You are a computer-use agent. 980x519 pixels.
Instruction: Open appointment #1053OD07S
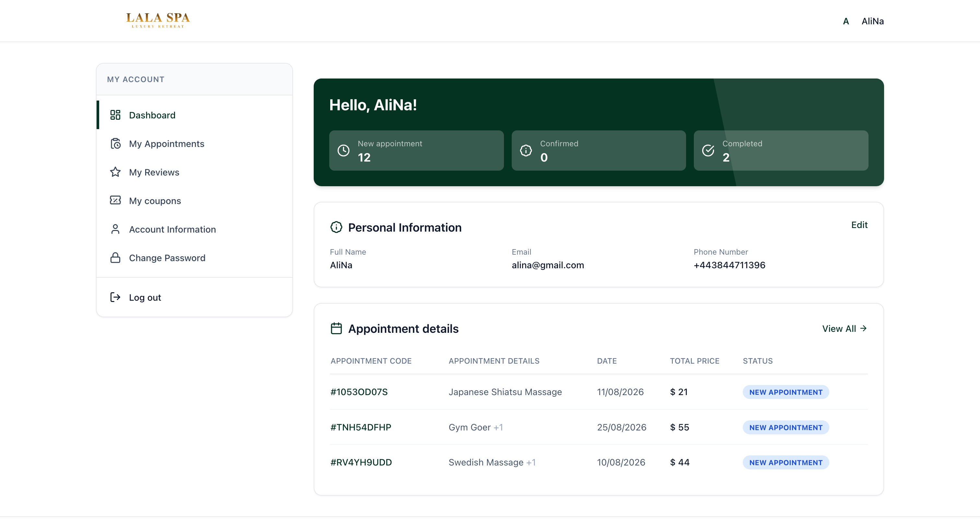(359, 392)
